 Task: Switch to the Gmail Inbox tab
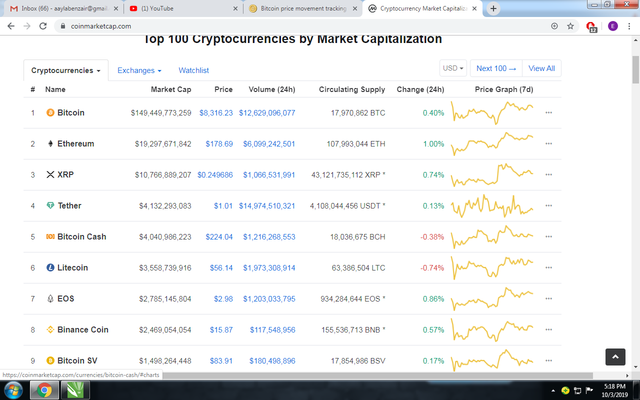click(x=64, y=9)
